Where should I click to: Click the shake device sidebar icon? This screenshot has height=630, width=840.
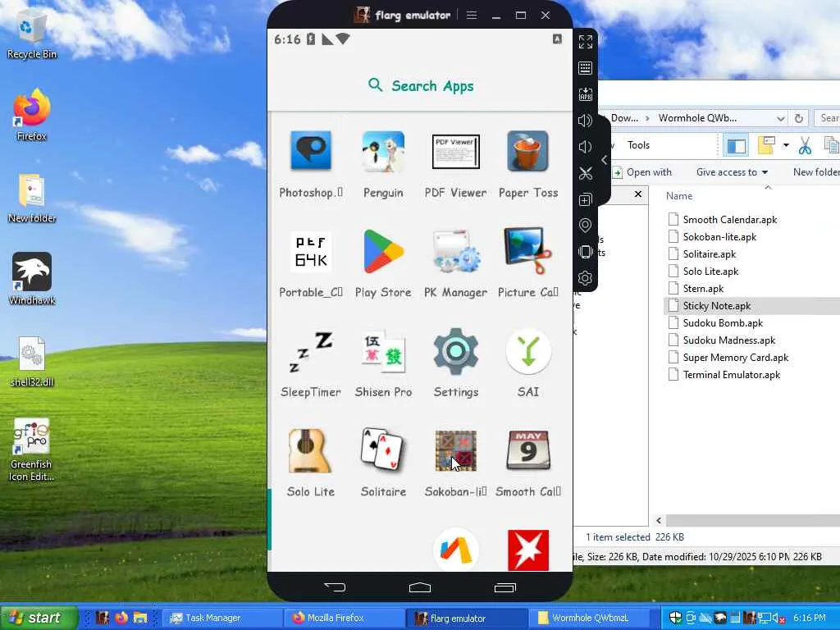pyautogui.click(x=586, y=252)
